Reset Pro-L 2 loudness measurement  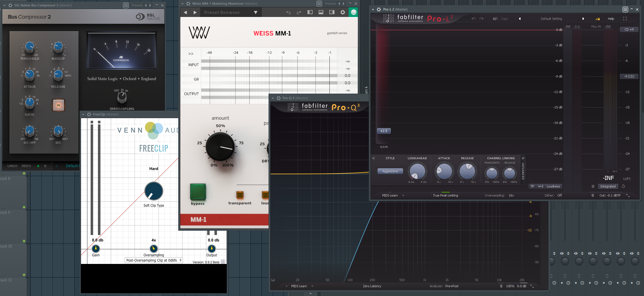[623, 186]
